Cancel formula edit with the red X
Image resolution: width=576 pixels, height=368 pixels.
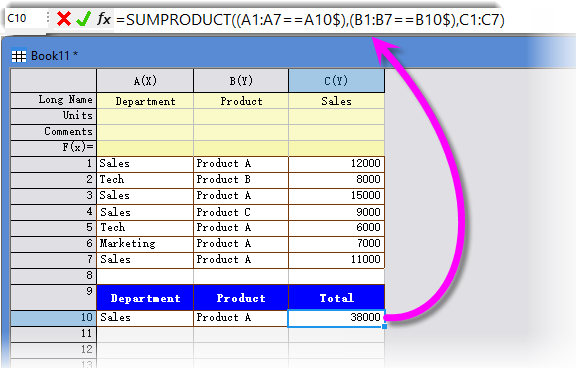pyautogui.click(x=64, y=18)
